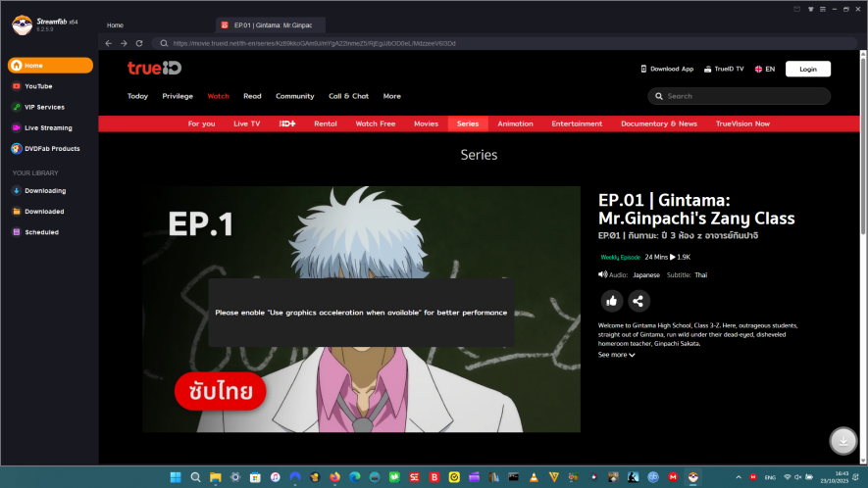The height and width of the screenshot is (488, 868).
Task: Click the trueID Search field
Action: [x=739, y=96]
